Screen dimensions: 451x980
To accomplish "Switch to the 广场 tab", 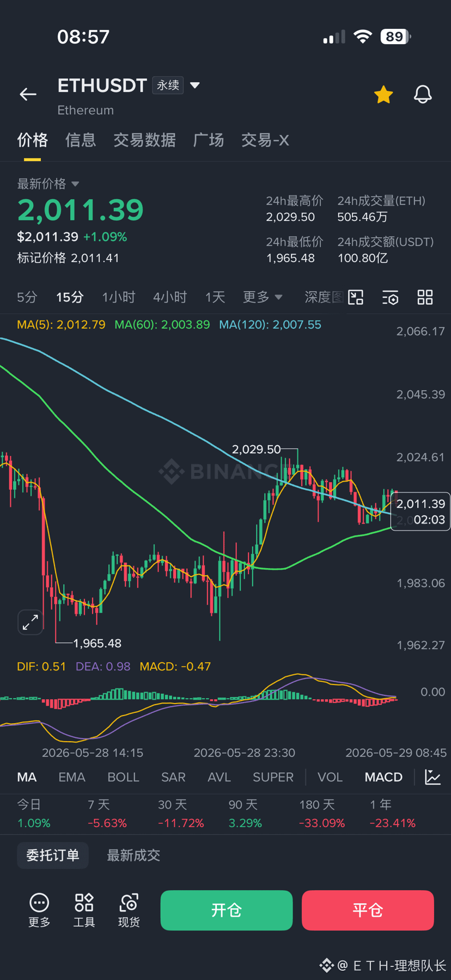I will click(x=209, y=140).
